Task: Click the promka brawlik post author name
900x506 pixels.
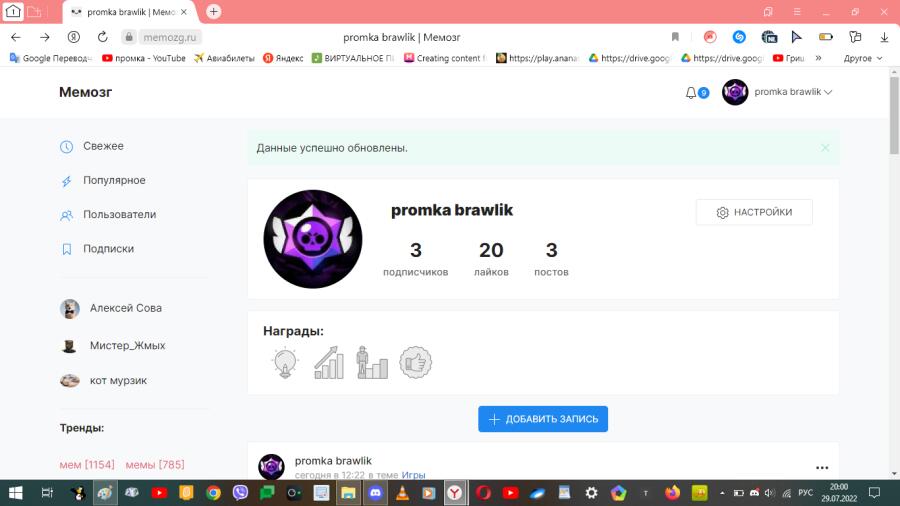Action: [333, 461]
